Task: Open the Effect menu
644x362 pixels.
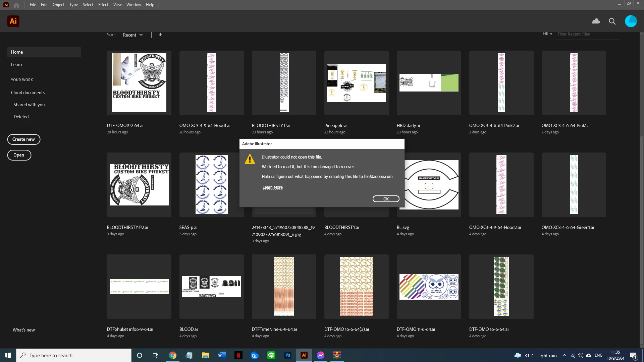Action: click(x=103, y=5)
